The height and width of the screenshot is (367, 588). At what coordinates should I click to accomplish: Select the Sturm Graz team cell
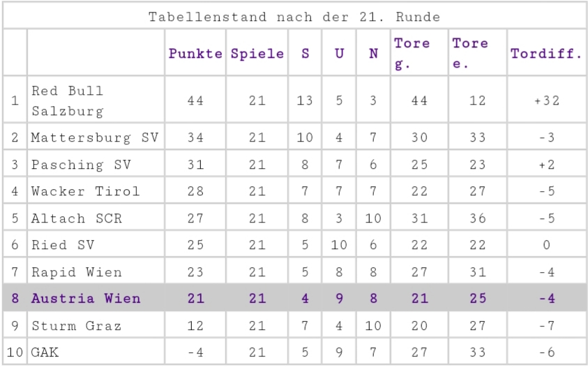[x=96, y=325]
